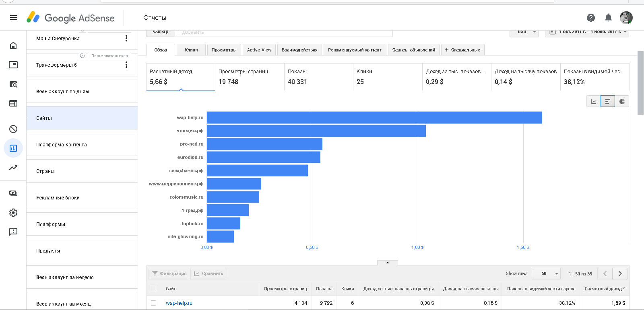Click the Фильтрация button

pyautogui.click(x=169, y=273)
